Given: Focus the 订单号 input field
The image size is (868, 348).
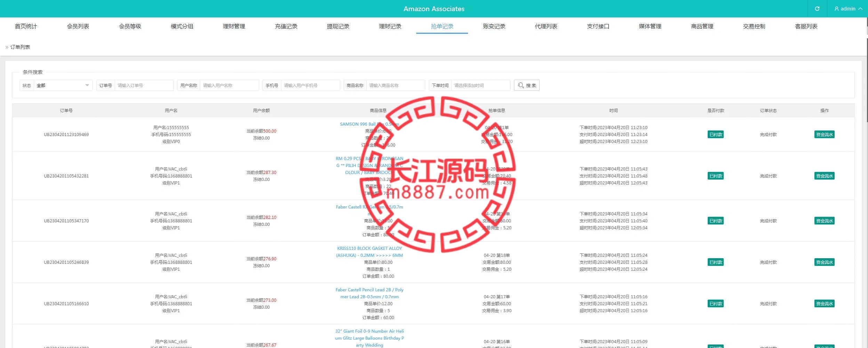Looking at the screenshot, I should pos(144,85).
